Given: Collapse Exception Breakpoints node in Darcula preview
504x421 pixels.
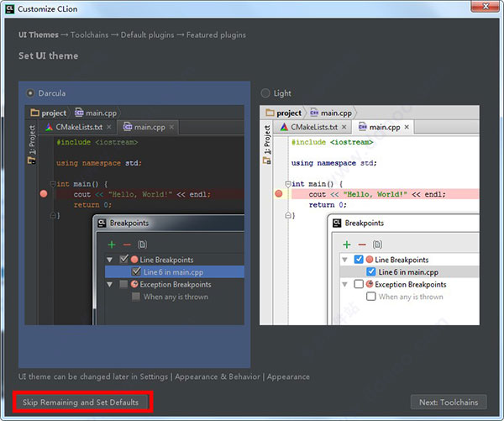Looking at the screenshot, I should 109,284.
